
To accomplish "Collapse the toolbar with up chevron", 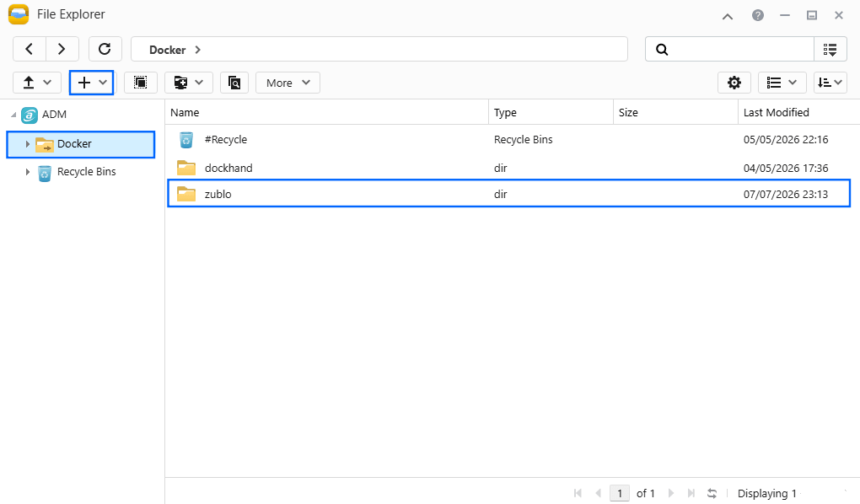I will [x=728, y=17].
